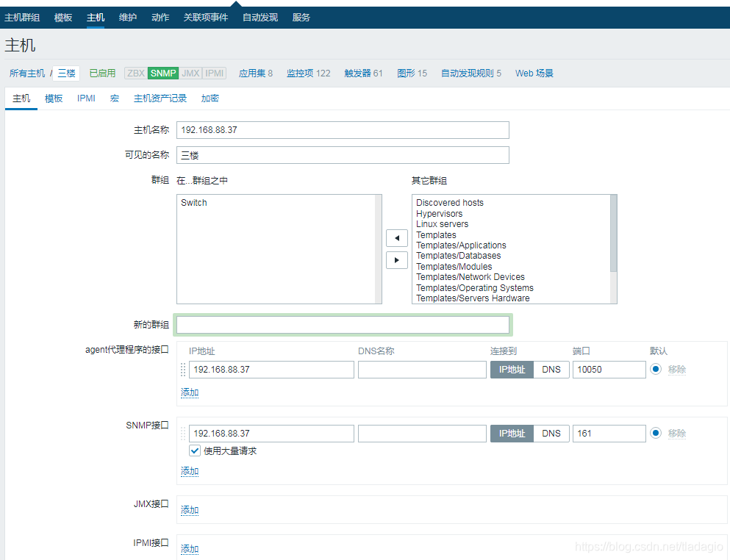Choose DNS connect option for agent interface
The image size is (730, 560).
(551, 370)
